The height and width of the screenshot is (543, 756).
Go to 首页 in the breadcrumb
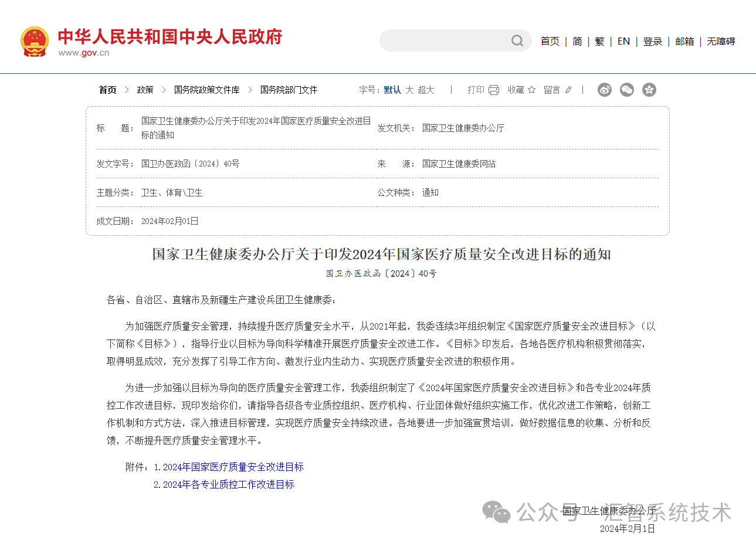coord(107,90)
